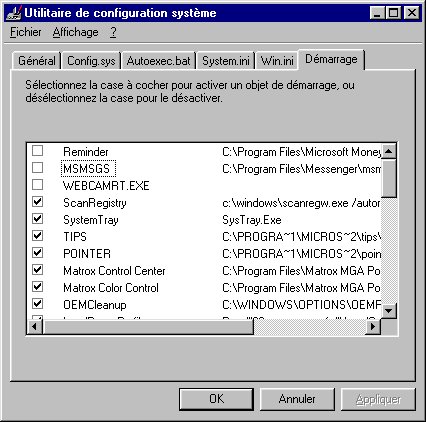Open the Fichier menu

click(26, 32)
